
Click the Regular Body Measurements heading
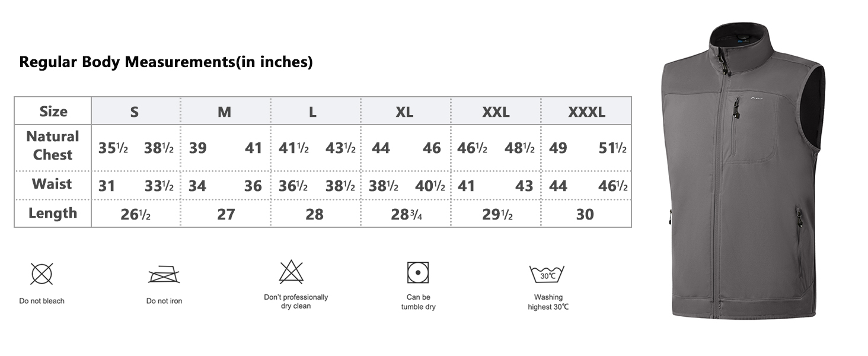coord(166,62)
